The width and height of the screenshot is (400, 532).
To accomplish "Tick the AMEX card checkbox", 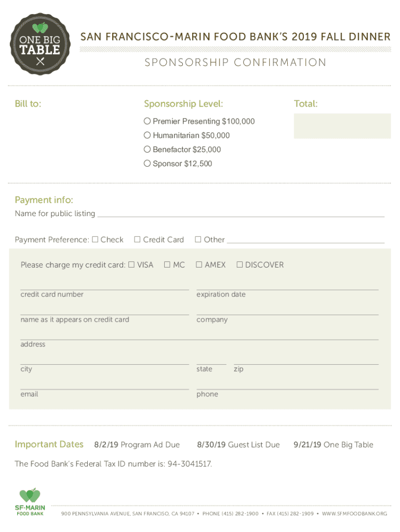I will (x=199, y=264).
